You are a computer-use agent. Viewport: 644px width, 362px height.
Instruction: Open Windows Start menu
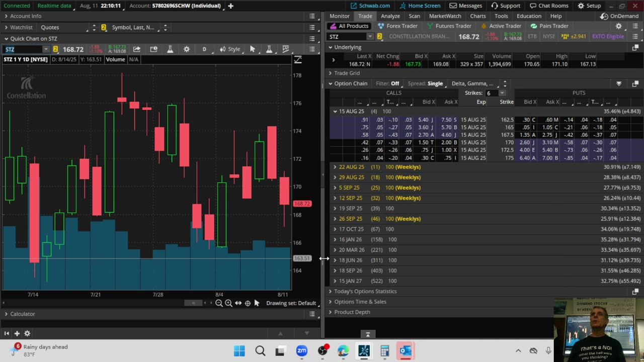[x=239, y=350]
